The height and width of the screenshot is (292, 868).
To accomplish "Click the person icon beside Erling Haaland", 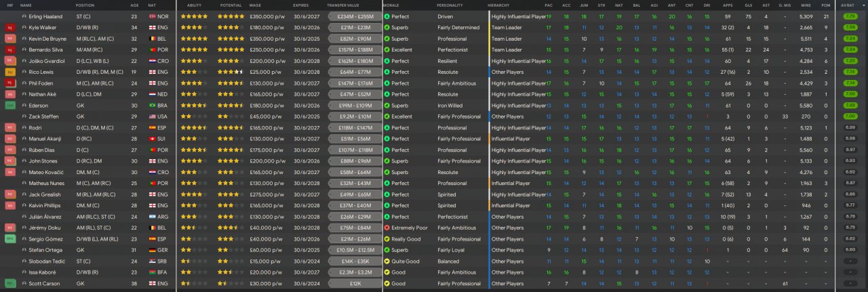I will coord(24,16).
